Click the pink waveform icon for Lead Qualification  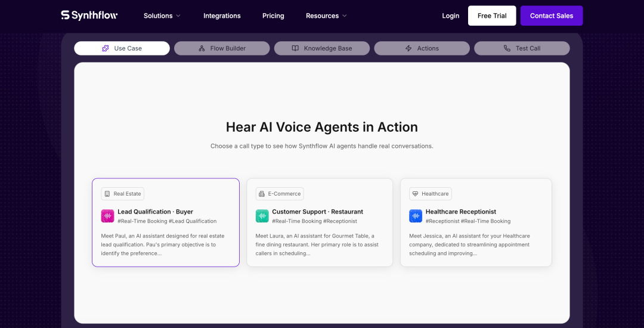pyautogui.click(x=107, y=216)
